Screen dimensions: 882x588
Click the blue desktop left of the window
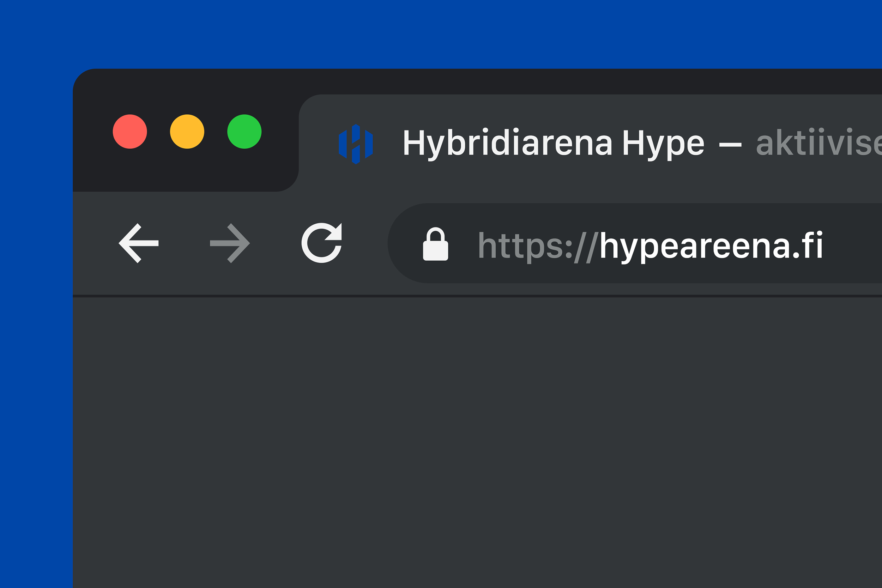36,338
